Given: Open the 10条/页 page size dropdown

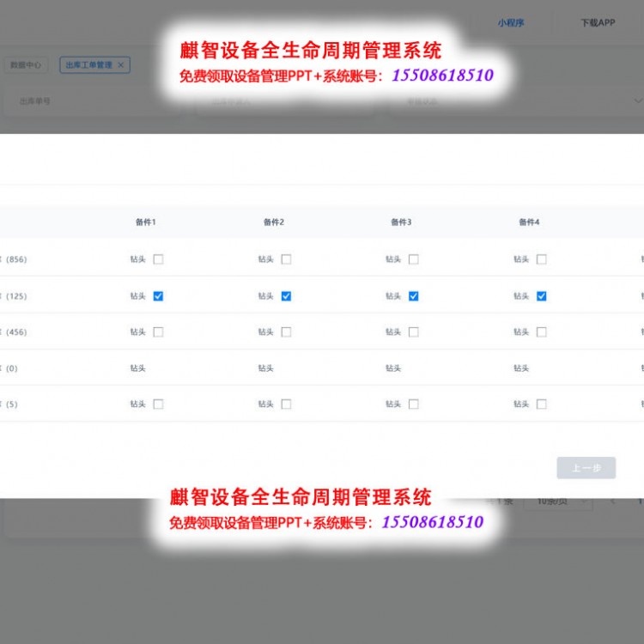Looking at the screenshot, I should pos(562,501).
